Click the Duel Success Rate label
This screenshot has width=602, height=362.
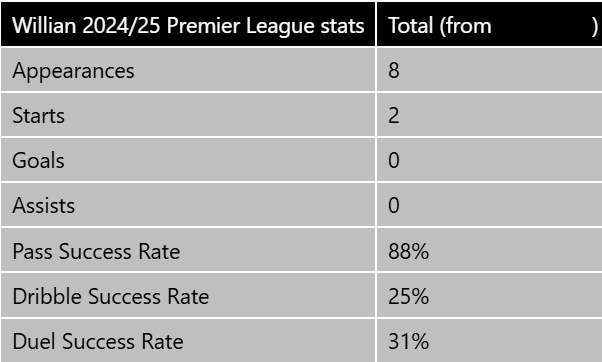point(98,341)
